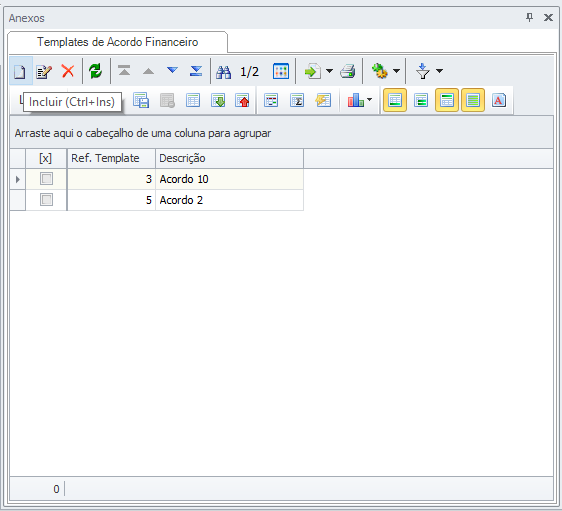This screenshot has width=562, height=511.
Task: Open dropdown arrow next to bar chart
Action: click(x=369, y=100)
